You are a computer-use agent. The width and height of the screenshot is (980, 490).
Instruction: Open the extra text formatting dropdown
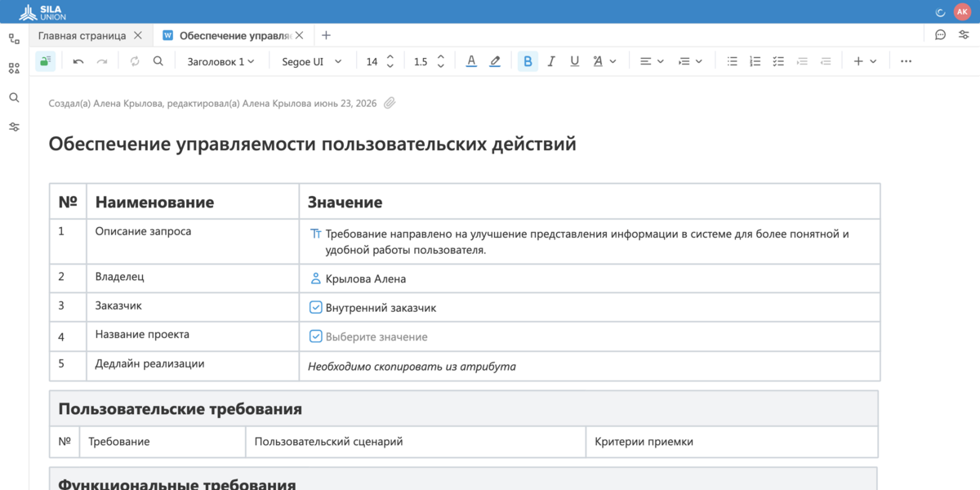[604, 61]
